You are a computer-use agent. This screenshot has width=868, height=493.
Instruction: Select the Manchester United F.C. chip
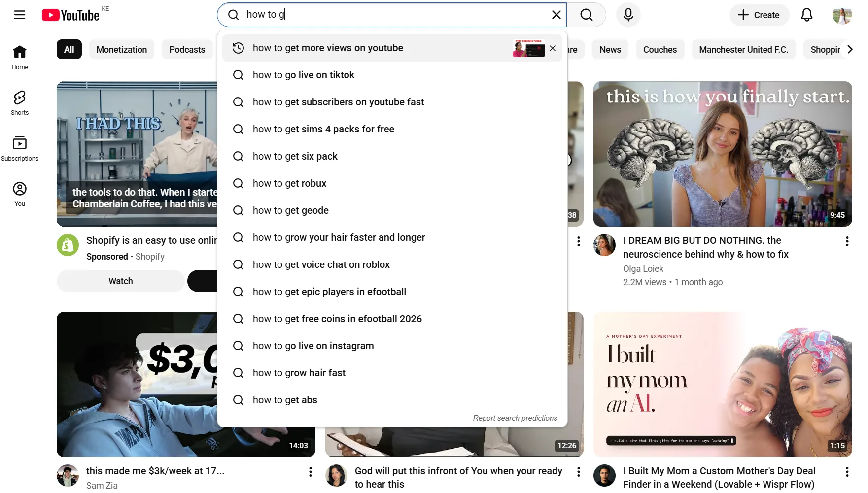point(743,49)
